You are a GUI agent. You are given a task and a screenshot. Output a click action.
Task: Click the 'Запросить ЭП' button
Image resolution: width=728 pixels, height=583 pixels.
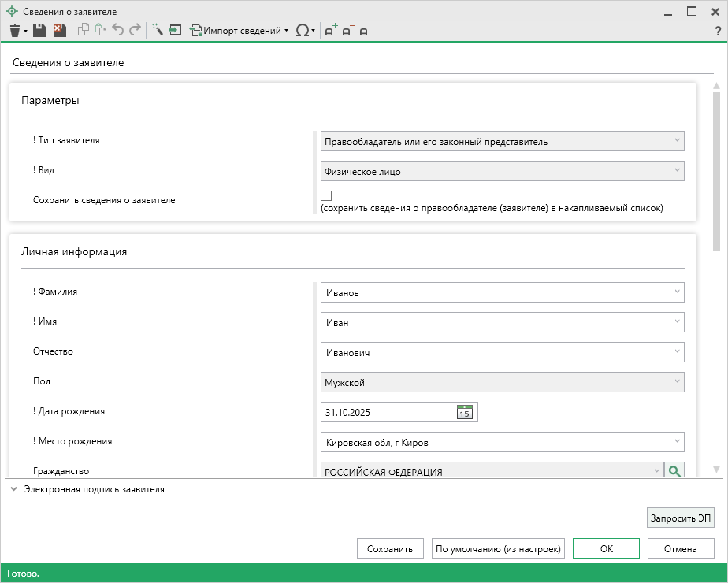tap(680, 518)
